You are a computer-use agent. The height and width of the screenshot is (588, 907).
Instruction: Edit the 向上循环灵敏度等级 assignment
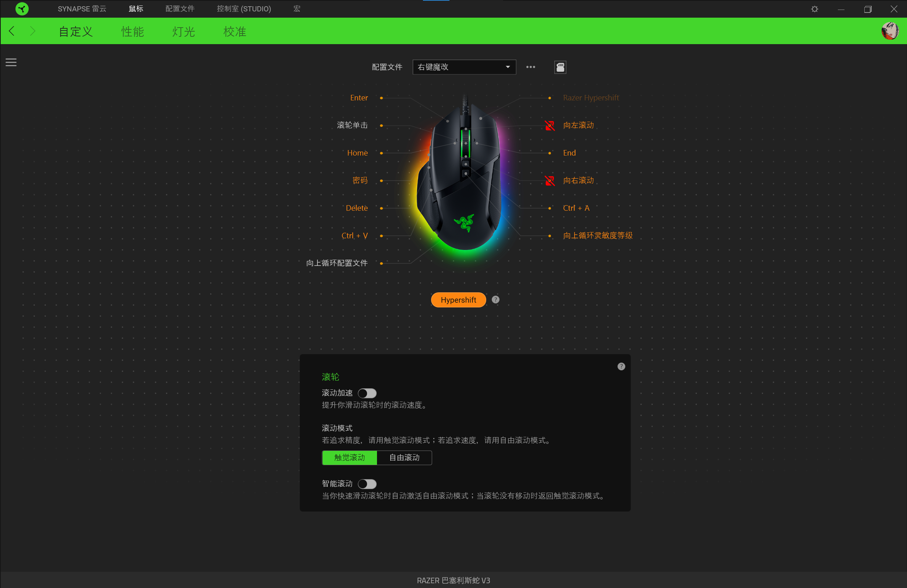(x=598, y=235)
